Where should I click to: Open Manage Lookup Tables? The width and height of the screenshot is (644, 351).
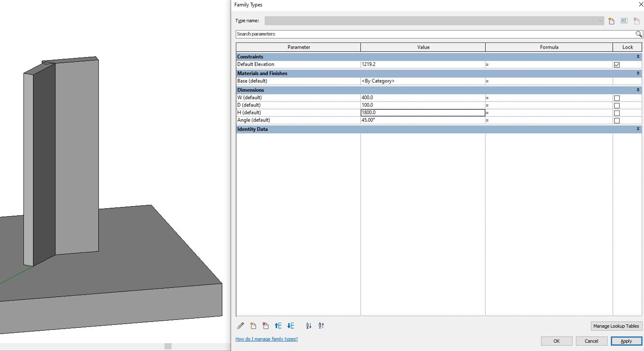(x=616, y=326)
